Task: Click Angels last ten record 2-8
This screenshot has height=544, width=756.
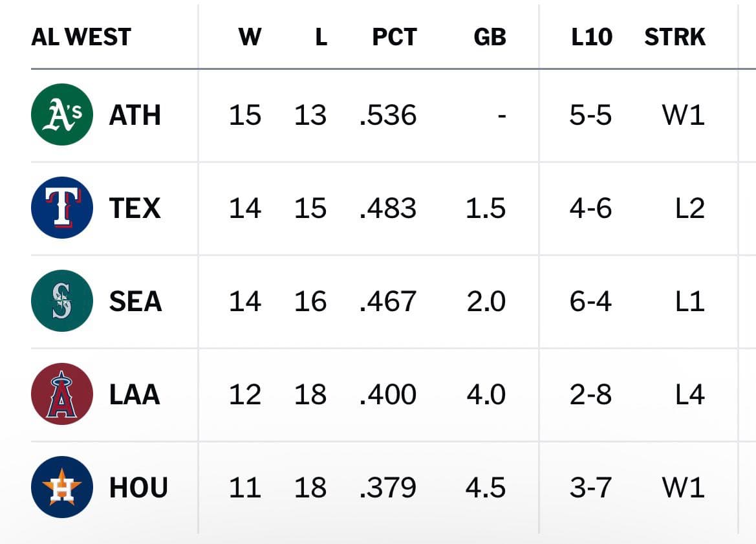Action: tap(590, 395)
